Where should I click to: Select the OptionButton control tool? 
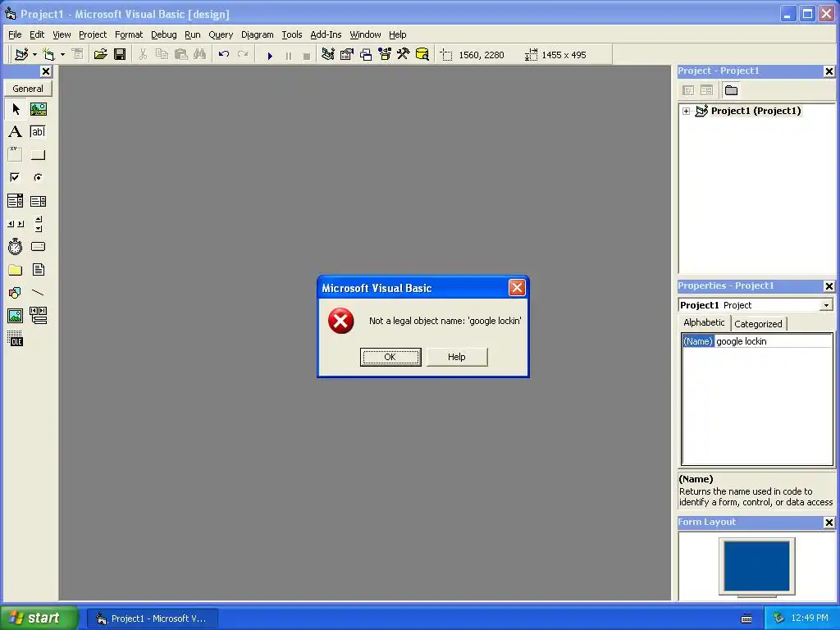(38, 177)
